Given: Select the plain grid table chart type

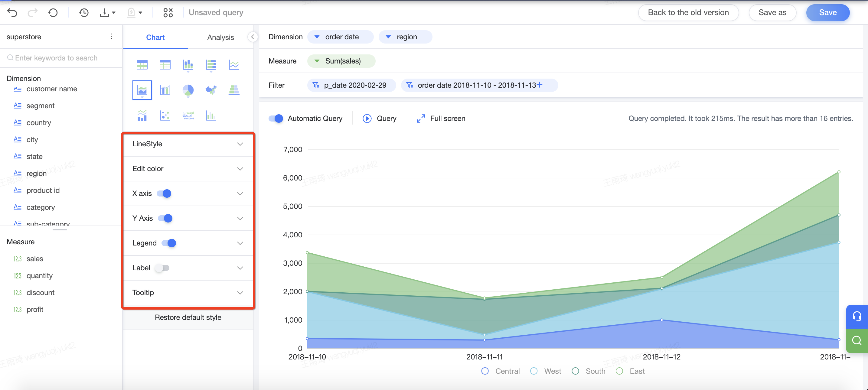Looking at the screenshot, I should (x=165, y=65).
